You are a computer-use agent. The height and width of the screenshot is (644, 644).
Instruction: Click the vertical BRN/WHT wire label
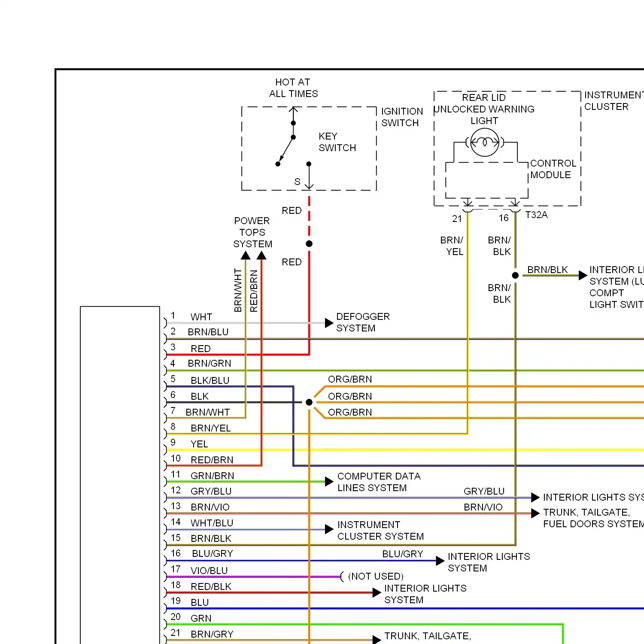(x=238, y=290)
